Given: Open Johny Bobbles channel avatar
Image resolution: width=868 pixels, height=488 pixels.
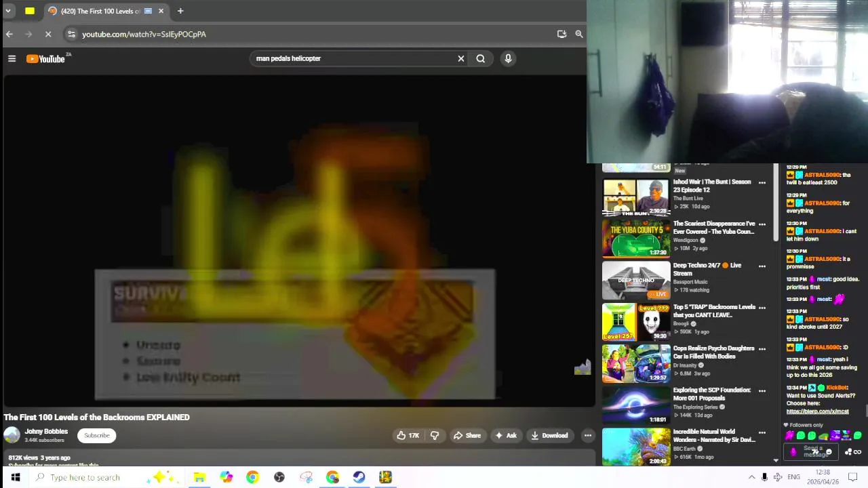Looking at the screenshot, I should (x=12, y=435).
